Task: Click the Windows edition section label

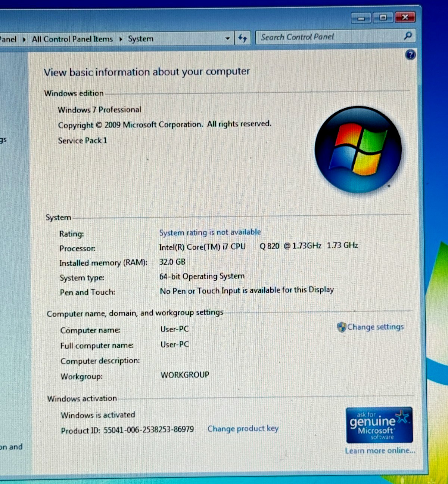Action: pyautogui.click(x=74, y=93)
